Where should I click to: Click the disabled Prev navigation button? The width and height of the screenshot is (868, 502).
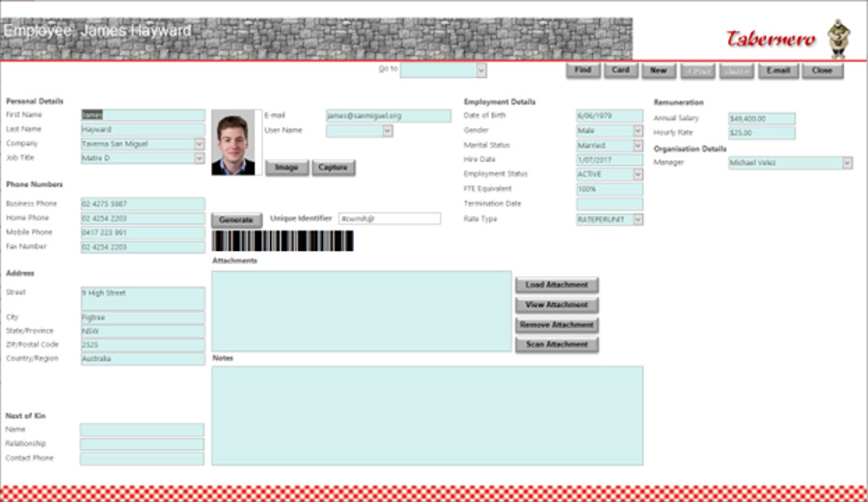(x=697, y=70)
